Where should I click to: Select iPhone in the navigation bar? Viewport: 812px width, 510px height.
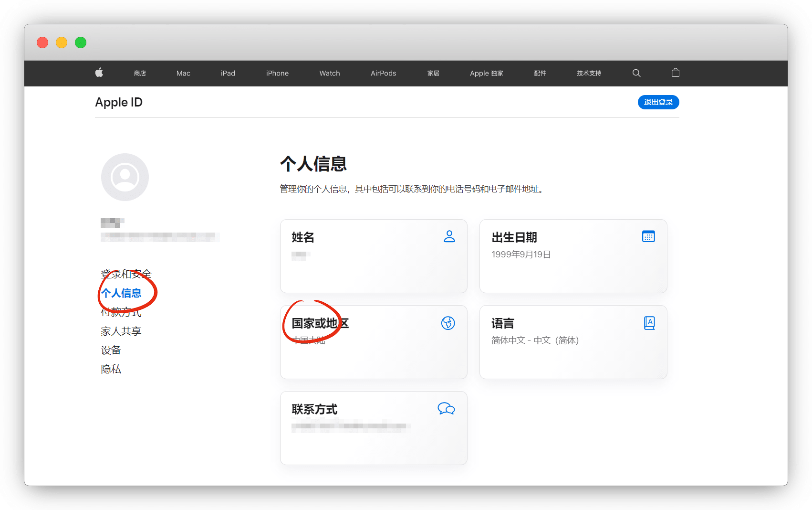point(277,73)
